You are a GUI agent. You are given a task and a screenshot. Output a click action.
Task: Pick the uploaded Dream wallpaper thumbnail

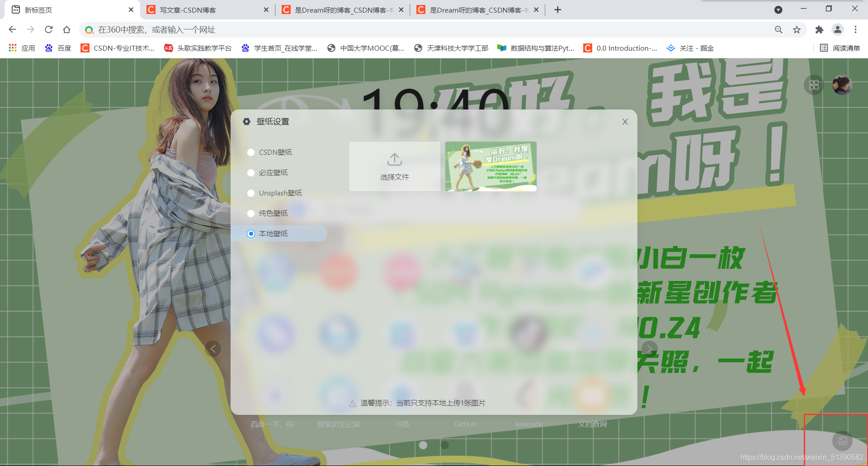[x=491, y=166]
